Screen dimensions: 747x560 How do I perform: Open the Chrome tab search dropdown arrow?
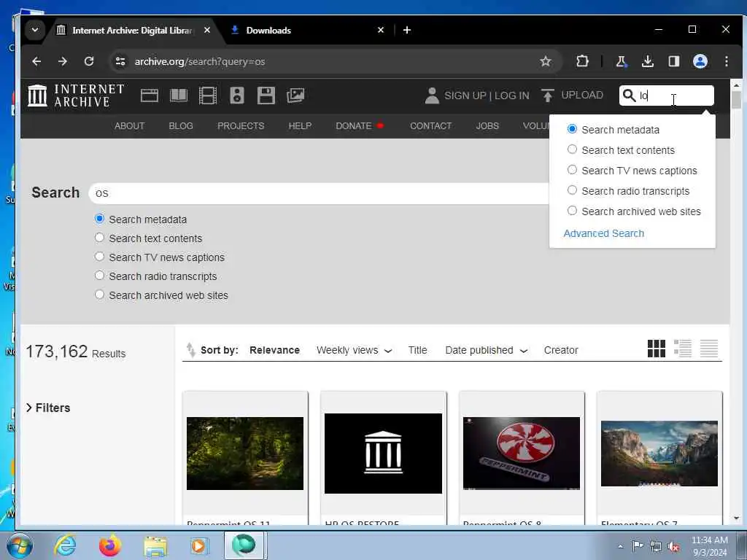point(35,30)
